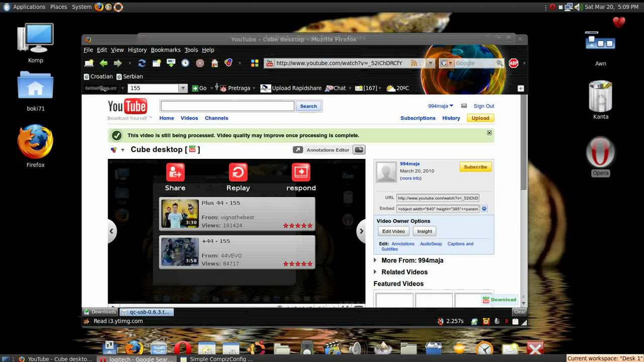Show next suggestions with right arrow
Screen dimensions: 644x362
point(361,231)
